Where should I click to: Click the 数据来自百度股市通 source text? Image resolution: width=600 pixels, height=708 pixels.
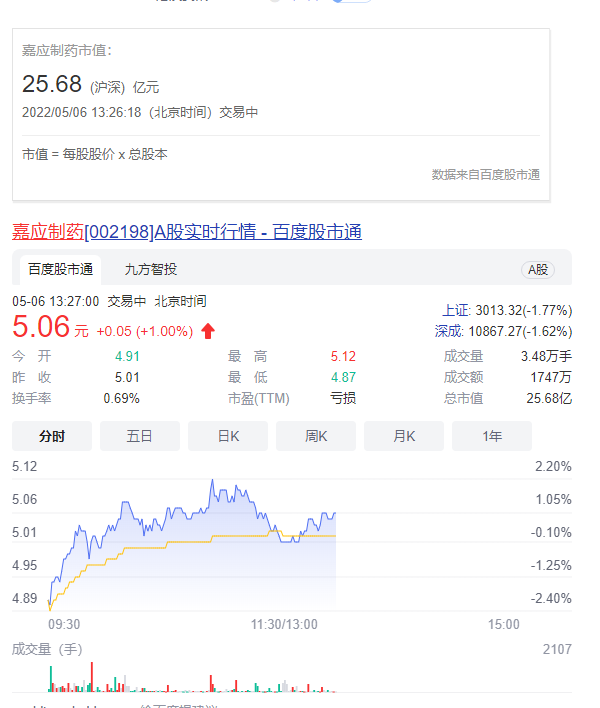[486, 175]
